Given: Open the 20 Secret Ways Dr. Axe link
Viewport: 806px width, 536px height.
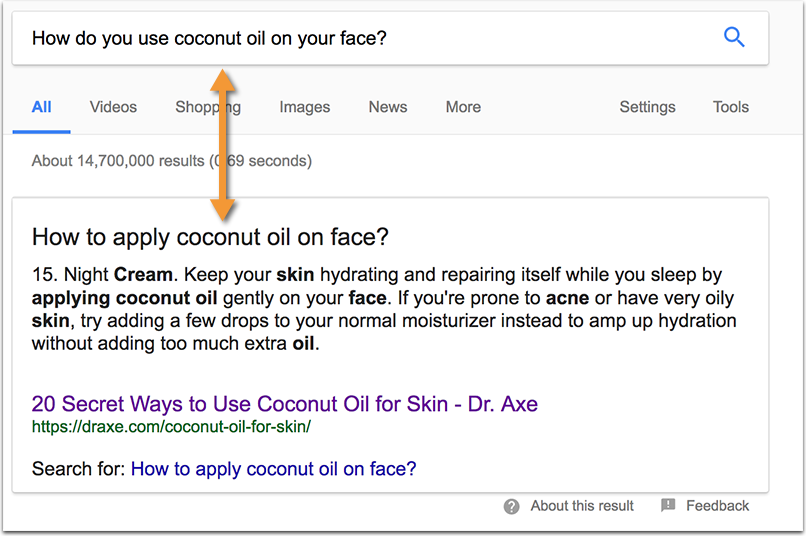Looking at the screenshot, I should [285, 404].
